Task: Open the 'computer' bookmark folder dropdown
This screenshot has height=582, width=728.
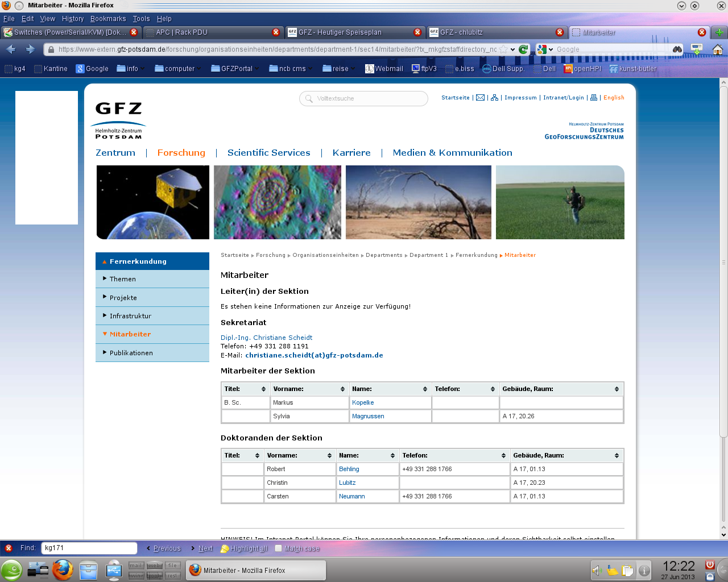Action: point(179,69)
